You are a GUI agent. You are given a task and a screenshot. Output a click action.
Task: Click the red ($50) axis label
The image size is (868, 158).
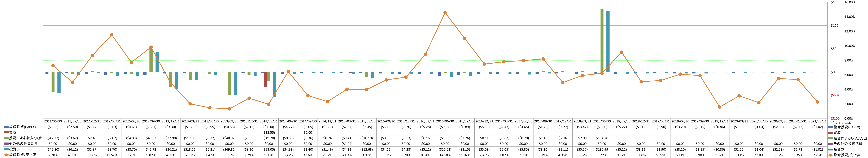tap(834, 95)
